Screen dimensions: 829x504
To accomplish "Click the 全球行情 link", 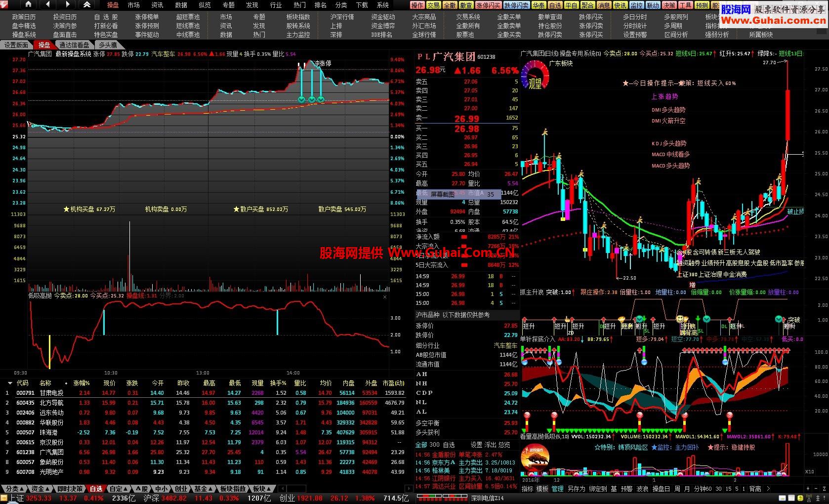I will 424,35.
